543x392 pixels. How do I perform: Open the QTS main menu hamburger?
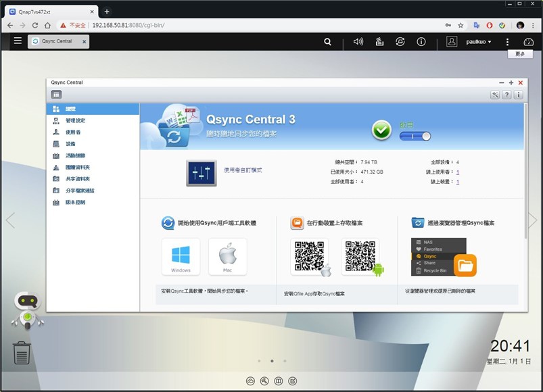pyautogui.click(x=18, y=41)
